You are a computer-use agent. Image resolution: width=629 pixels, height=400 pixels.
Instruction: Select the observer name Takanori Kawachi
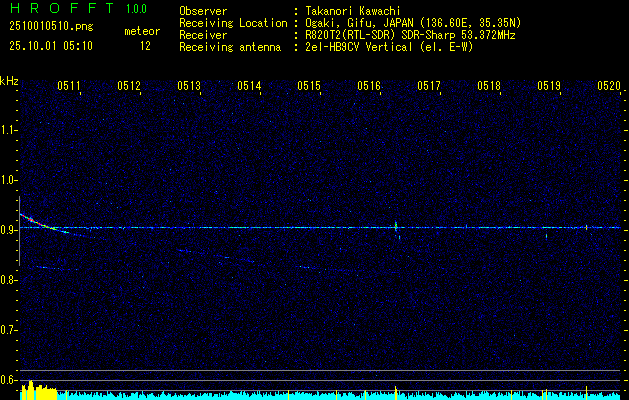(x=353, y=11)
